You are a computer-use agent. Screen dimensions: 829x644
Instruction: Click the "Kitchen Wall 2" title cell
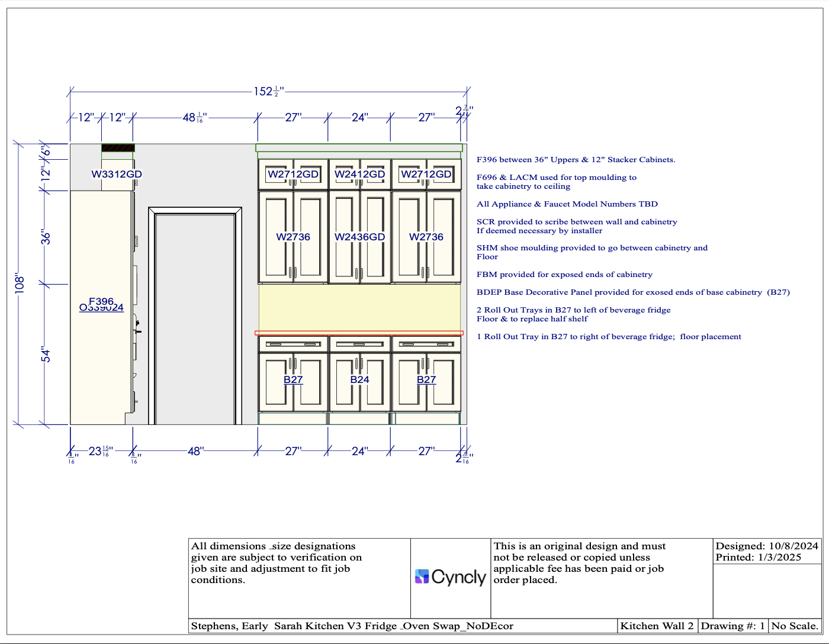click(657, 626)
